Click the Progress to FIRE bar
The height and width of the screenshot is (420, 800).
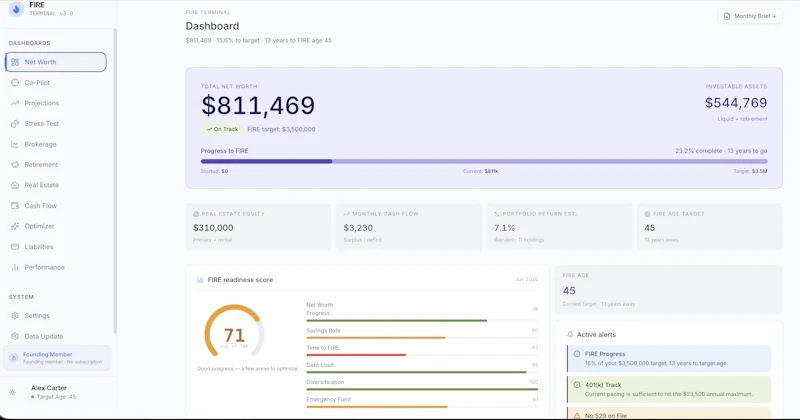point(484,161)
